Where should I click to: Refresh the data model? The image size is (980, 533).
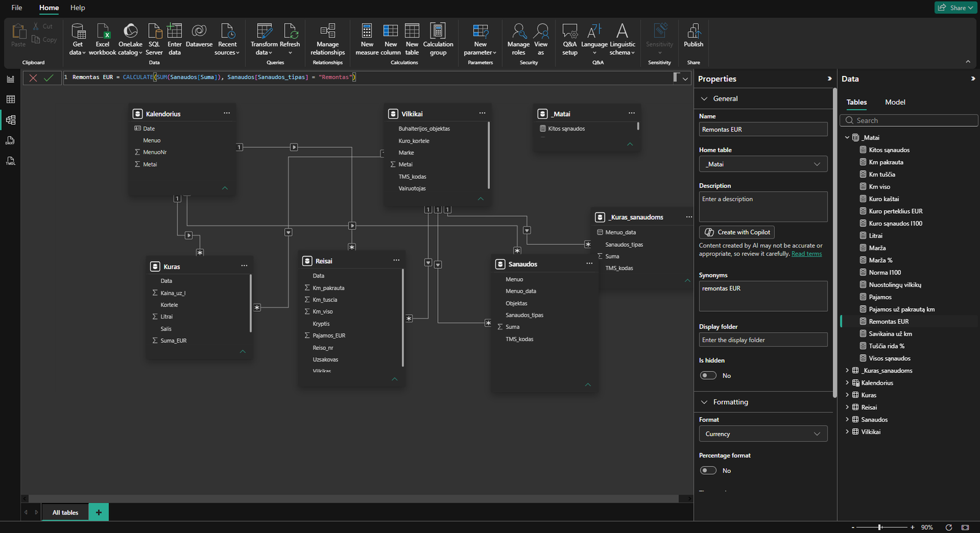tap(290, 39)
